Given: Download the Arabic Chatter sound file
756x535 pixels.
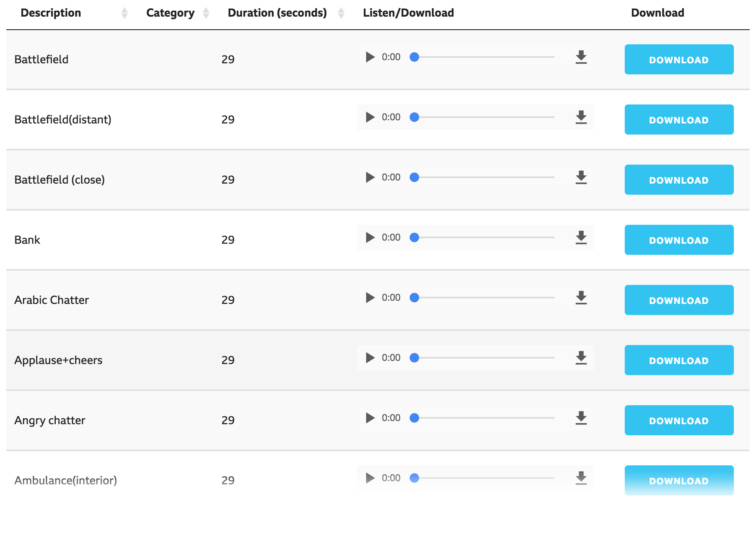Looking at the screenshot, I should [679, 300].
